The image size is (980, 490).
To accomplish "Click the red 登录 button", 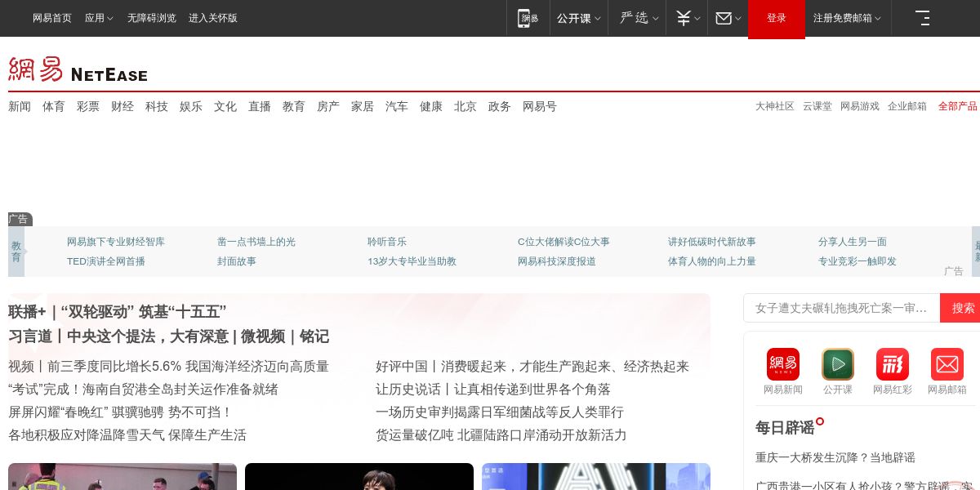I will pos(777,18).
